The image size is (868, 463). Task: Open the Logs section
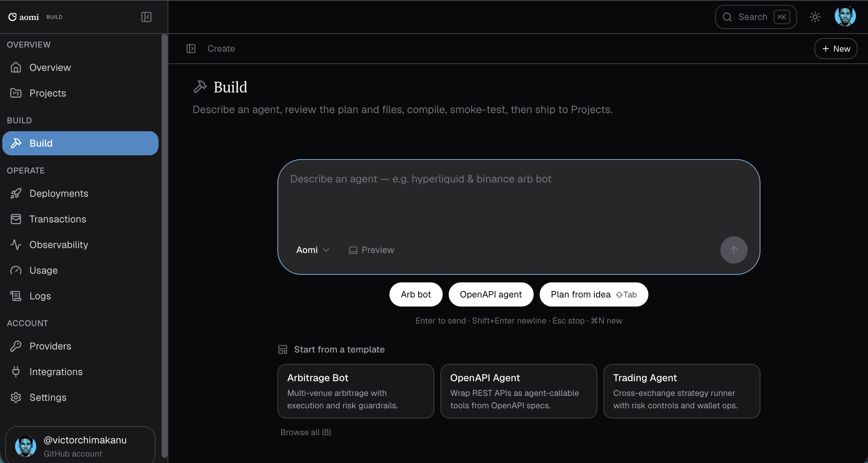80,296
